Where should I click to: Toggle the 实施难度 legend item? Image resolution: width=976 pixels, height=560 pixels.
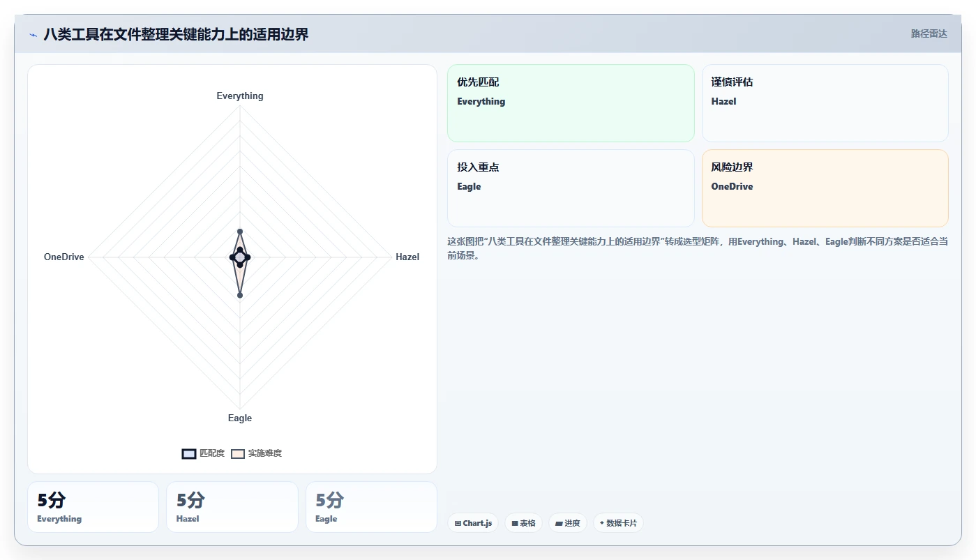coord(257,453)
